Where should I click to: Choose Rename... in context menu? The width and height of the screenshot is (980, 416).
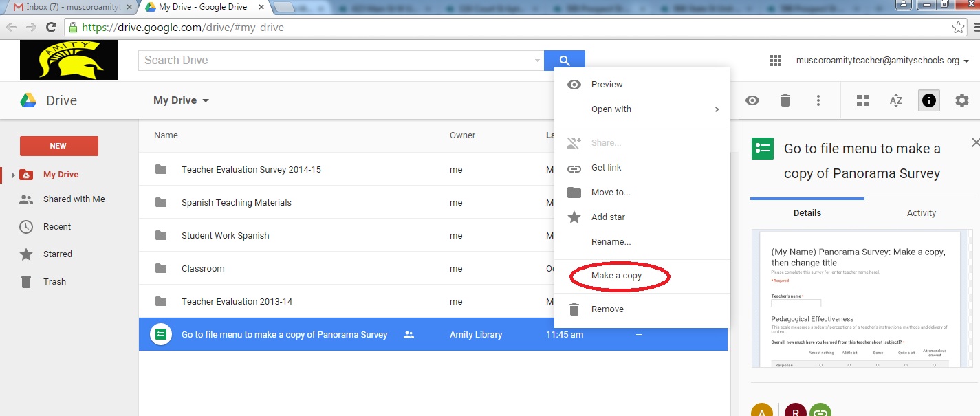point(642,242)
